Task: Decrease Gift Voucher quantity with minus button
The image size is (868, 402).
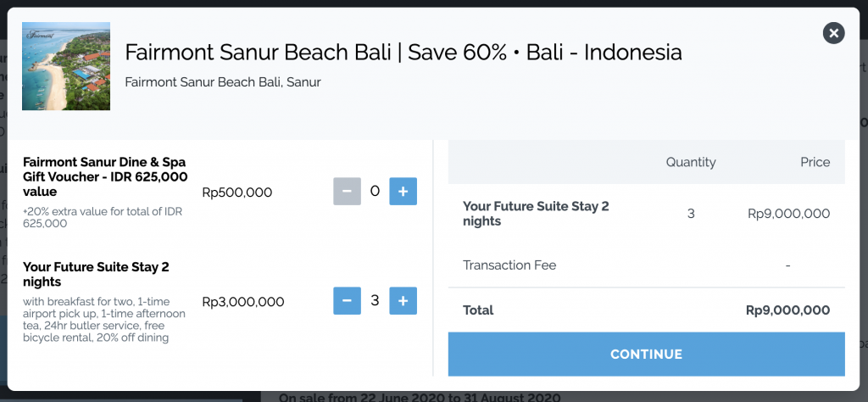Action: tap(347, 192)
